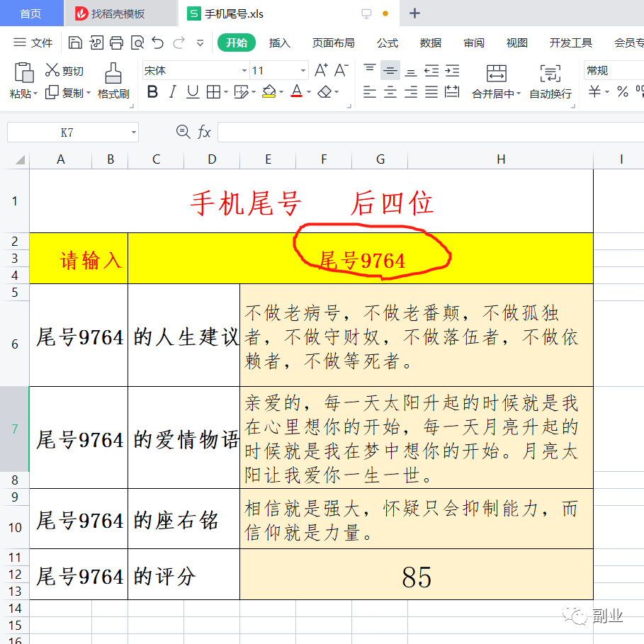Toggle bold formatting
Screen dimensions: 644x644
[x=153, y=92]
